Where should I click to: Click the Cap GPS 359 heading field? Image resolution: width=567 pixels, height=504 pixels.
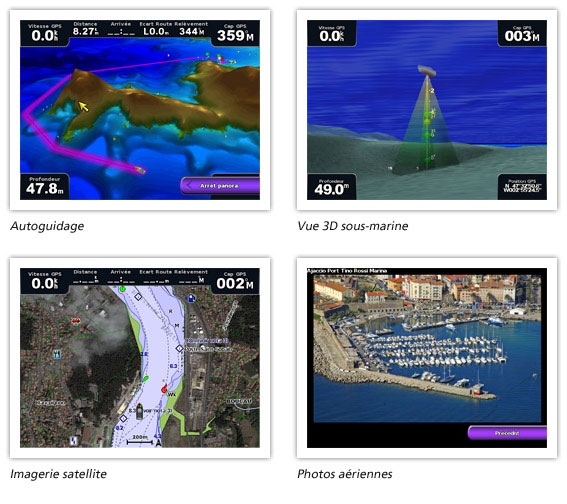point(235,33)
